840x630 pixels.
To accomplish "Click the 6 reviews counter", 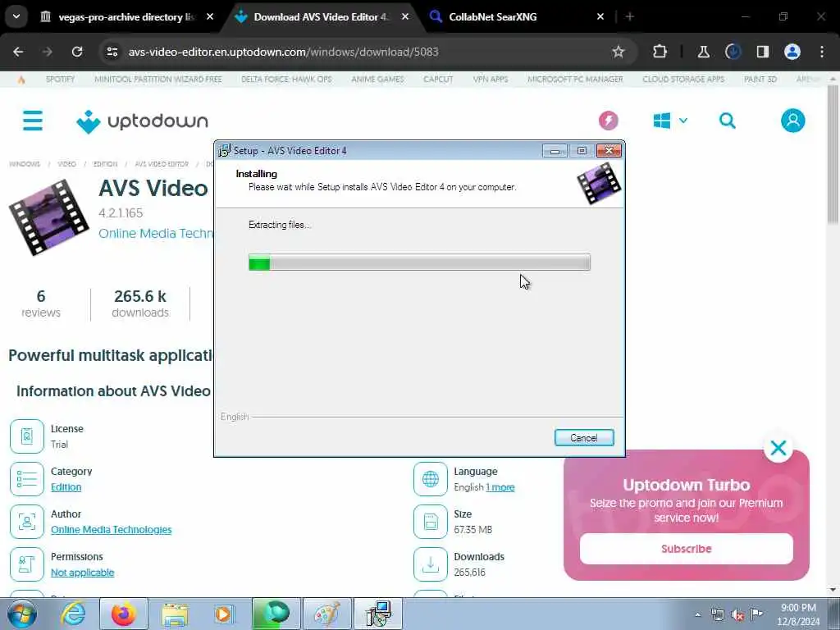I will (41, 304).
